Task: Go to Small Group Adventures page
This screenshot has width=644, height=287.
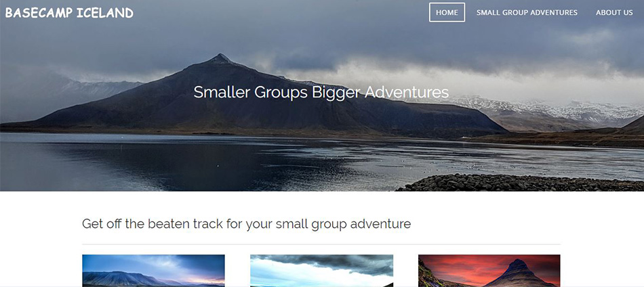Action: coord(527,12)
